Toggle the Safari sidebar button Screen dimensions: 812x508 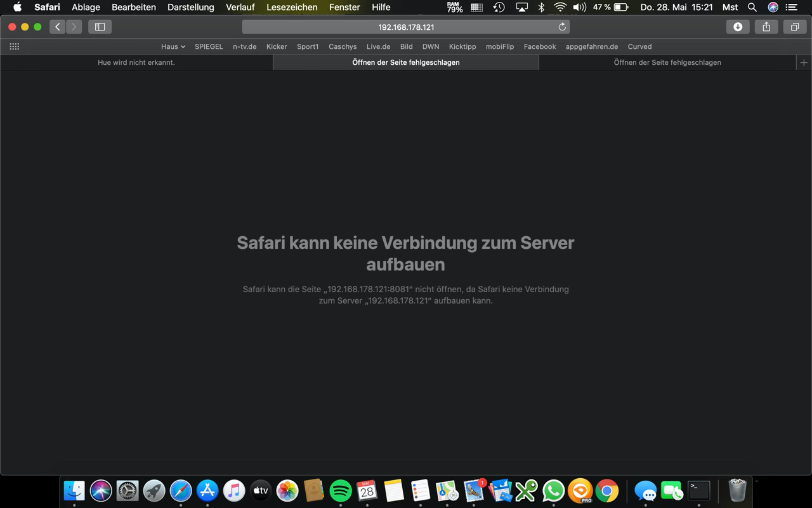100,27
